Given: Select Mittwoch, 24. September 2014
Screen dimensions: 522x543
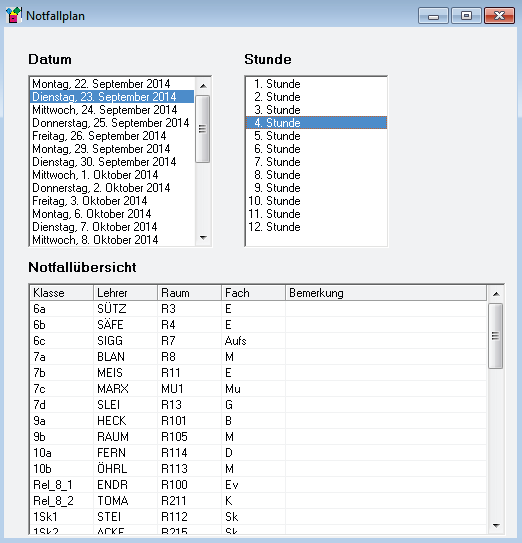Looking at the screenshot, I should pyautogui.click(x=112, y=110).
